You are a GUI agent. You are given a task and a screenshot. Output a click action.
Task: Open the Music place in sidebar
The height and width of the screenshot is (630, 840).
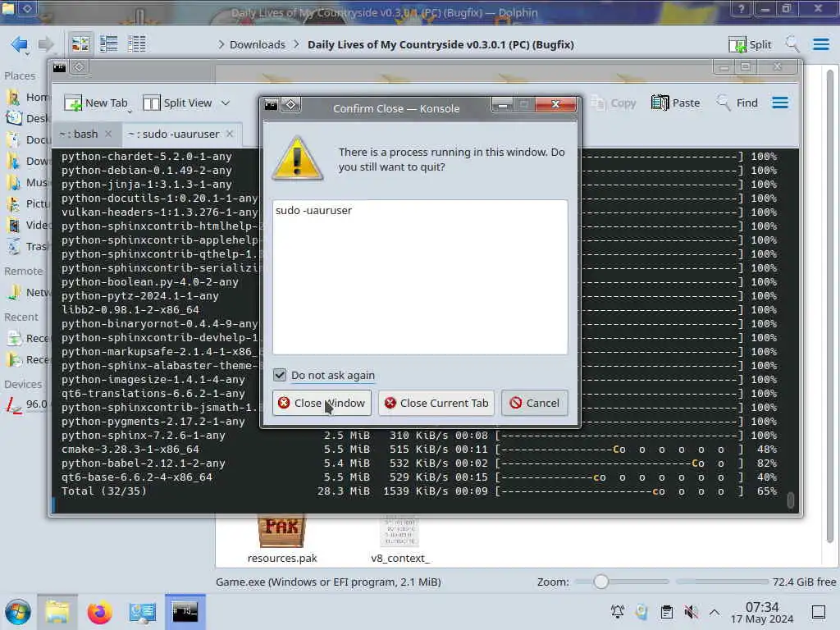[27, 183]
